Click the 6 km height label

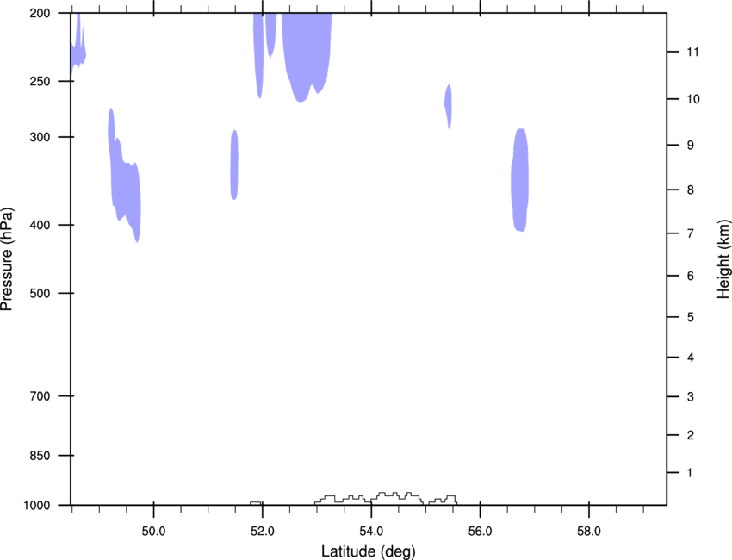(x=691, y=276)
